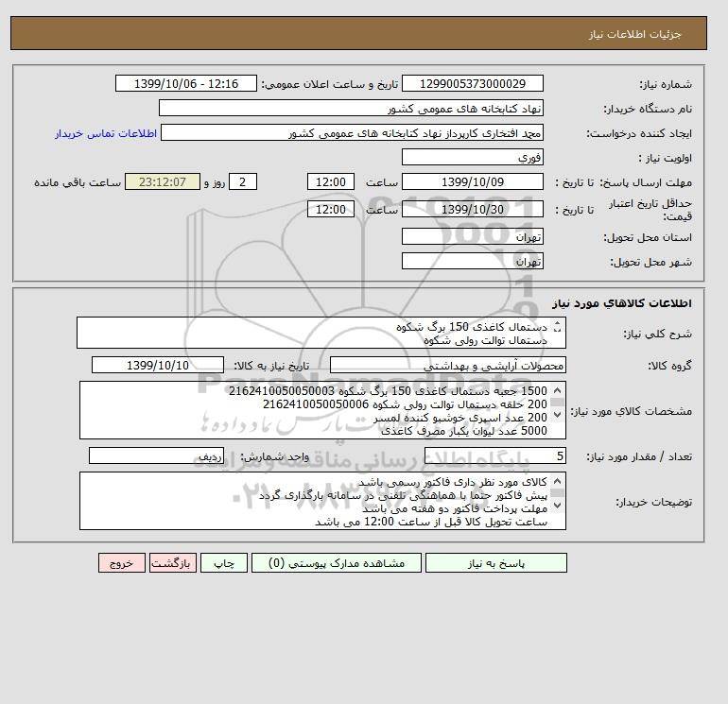Viewport: 728px width, 704px height.
Task: Click remaining time counter 23:12:07
Action: (163, 182)
